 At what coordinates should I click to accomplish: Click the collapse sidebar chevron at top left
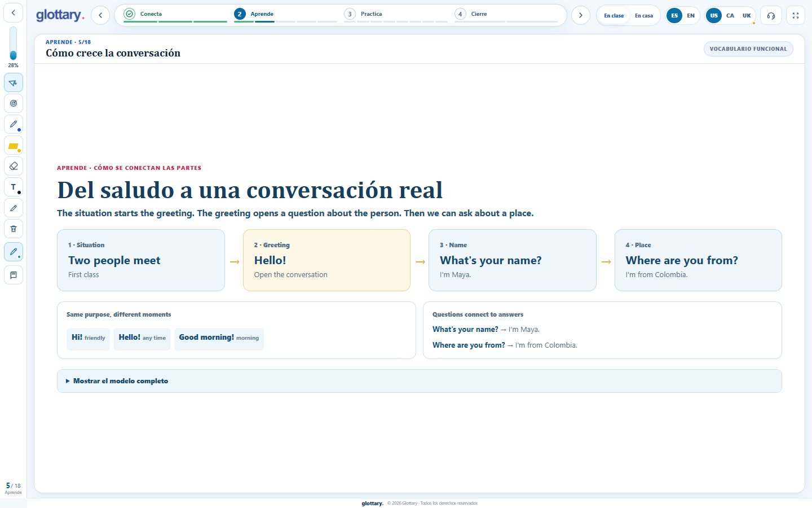point(14,12)
